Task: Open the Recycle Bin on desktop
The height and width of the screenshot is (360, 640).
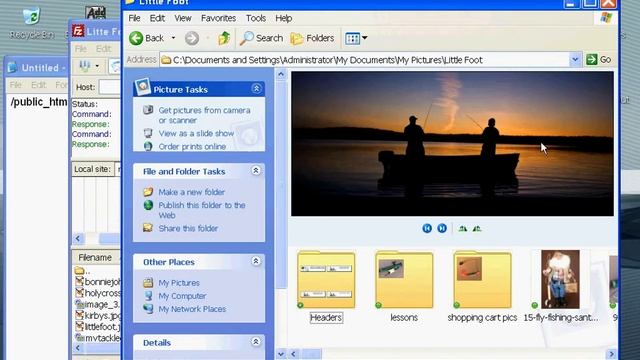Action: pyautogui.click(x=31, y=24)
